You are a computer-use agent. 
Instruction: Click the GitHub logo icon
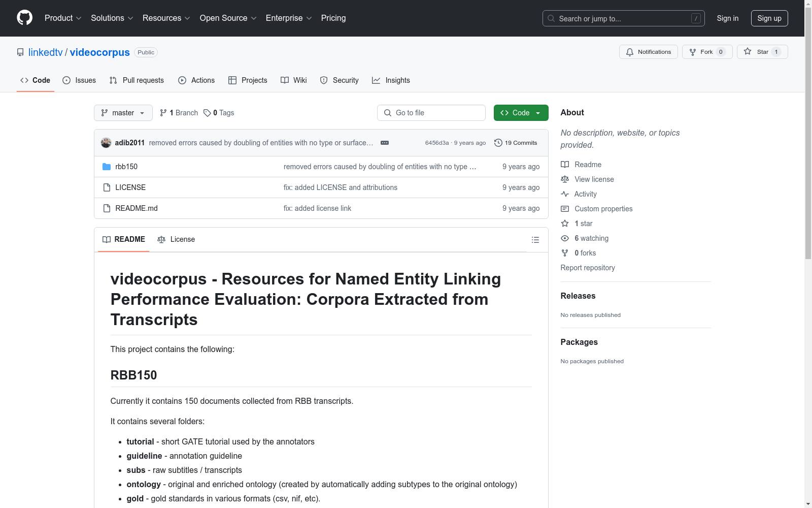click(x=24, y=18)
